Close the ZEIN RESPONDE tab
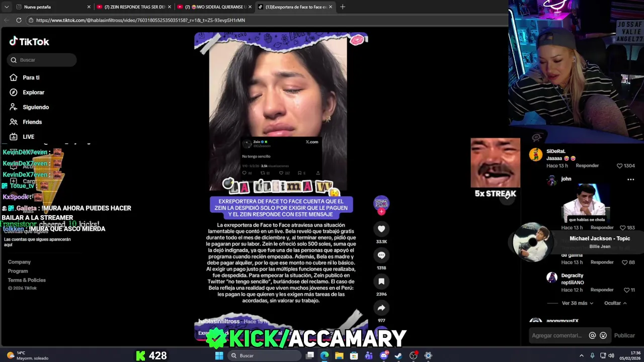The height and width of the screenshot is (362, 644). pos(170,7)
